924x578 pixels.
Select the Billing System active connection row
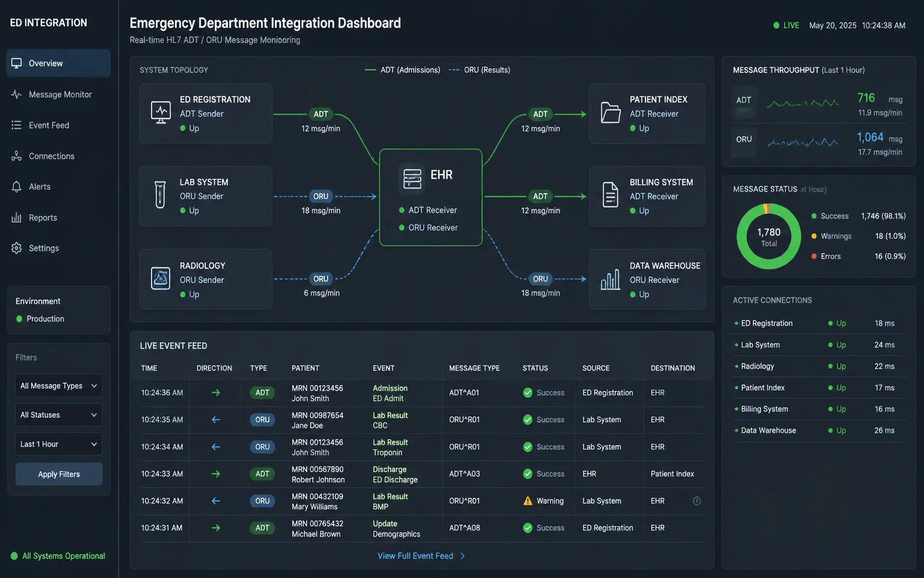coord(819,409)
